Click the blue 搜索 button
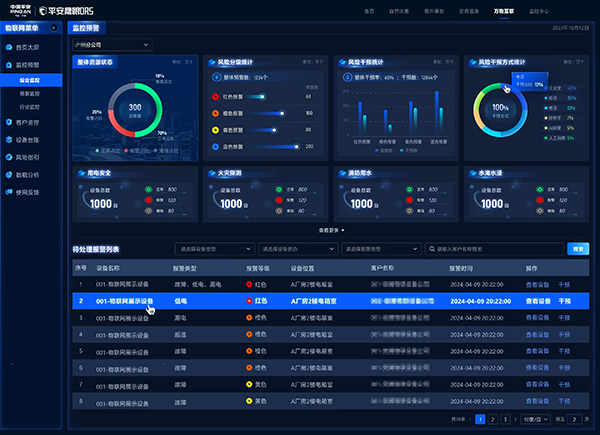The image size is (600, 435). (578, 248)
